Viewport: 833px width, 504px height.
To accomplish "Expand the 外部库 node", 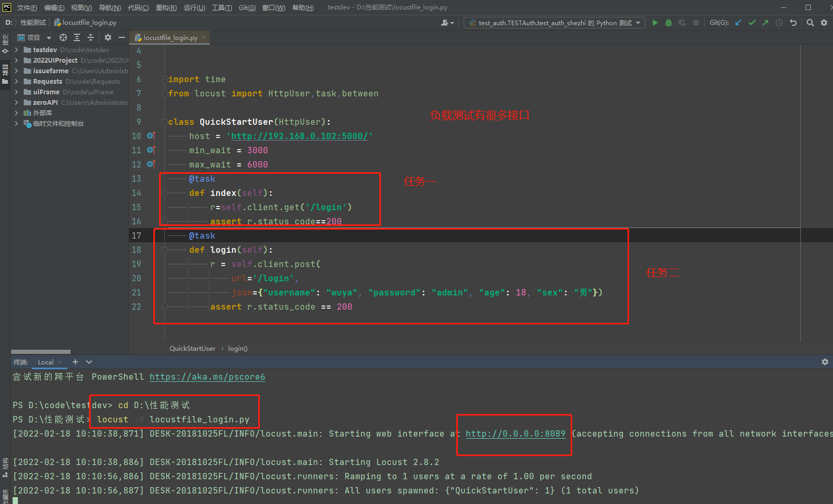I will 16,113.
